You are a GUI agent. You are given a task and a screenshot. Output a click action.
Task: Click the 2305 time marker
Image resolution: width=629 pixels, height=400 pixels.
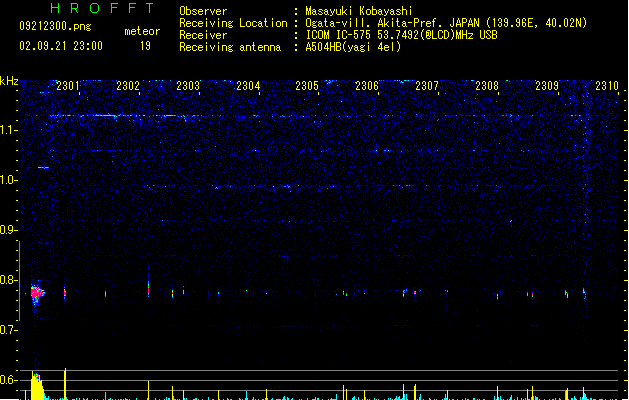[307, 86]
